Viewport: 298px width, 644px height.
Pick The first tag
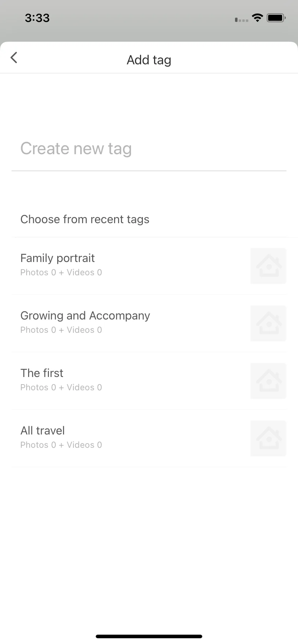(149, 381)
